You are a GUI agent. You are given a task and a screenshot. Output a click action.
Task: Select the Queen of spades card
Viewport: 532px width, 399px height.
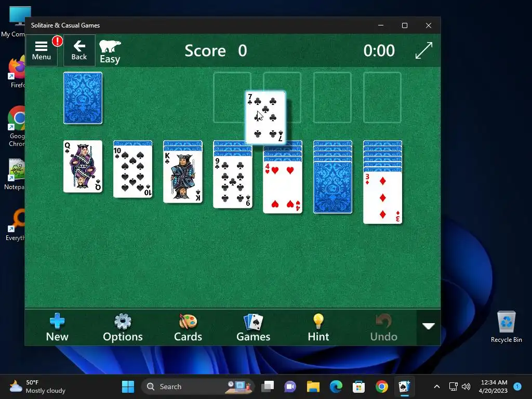pos(83,166)
